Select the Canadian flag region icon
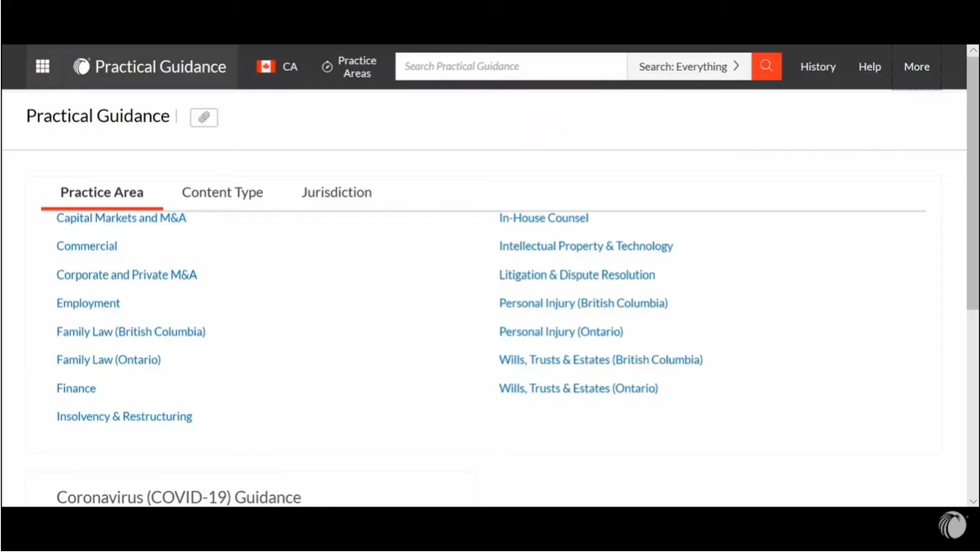Viewport: 980px width, 552px height. [x=266, y=67]
